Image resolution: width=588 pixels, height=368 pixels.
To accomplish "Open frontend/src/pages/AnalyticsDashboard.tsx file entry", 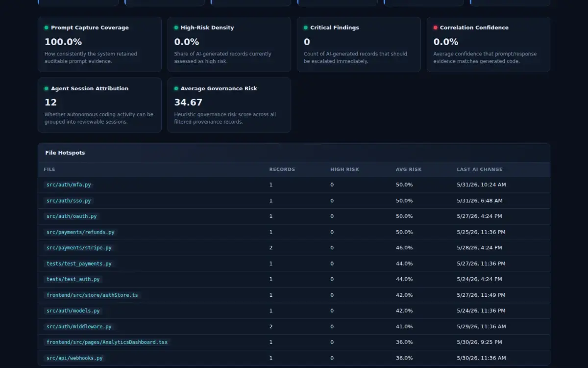I will [107, 342].
